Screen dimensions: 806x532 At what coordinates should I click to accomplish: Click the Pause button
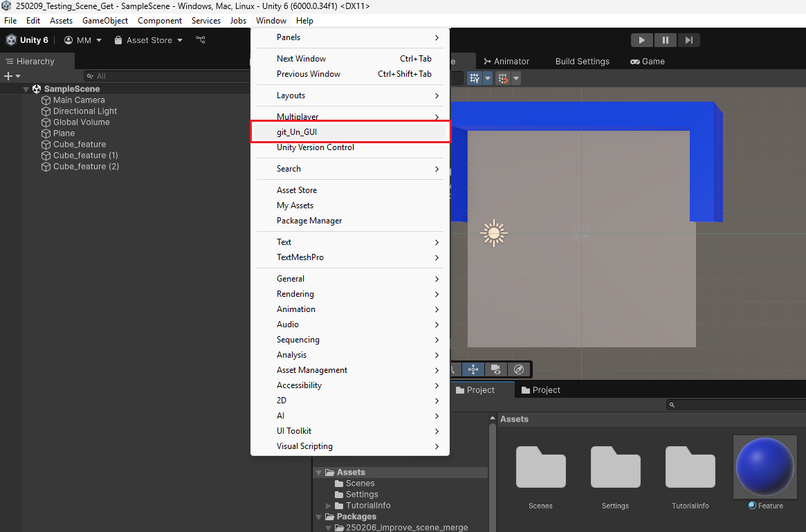(665, 40)
